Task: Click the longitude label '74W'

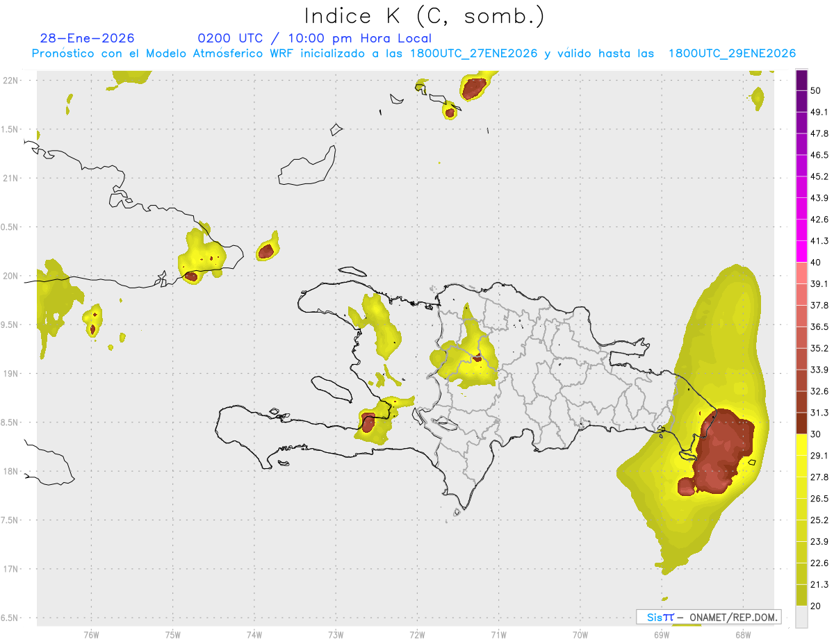Action: pos(254,634)
